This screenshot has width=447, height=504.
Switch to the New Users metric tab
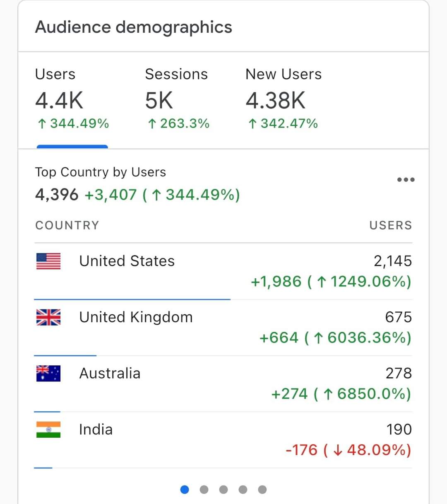coord(283,99)
